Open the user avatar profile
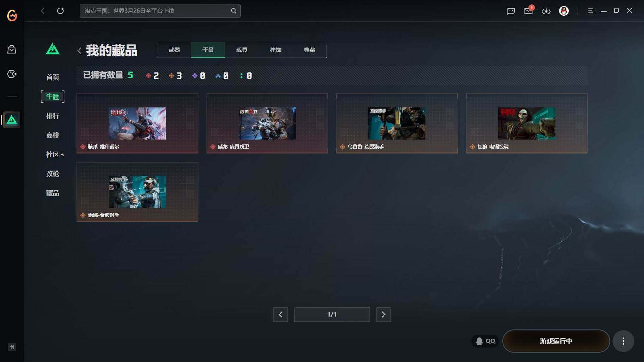Viewport: 644px width, 362px height. 564,11
